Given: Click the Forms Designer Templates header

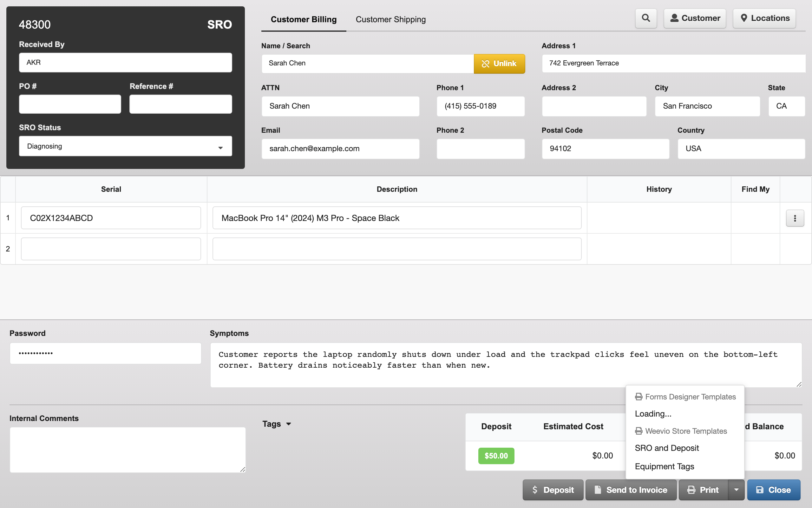Looking at the screenshot, I should (x=685, y=397).
